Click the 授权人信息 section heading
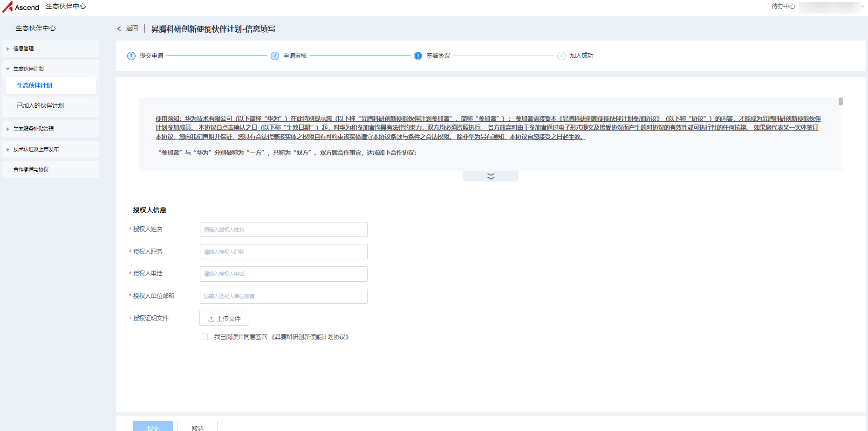The width and height of the screenshot is (868, 431). 150,210
